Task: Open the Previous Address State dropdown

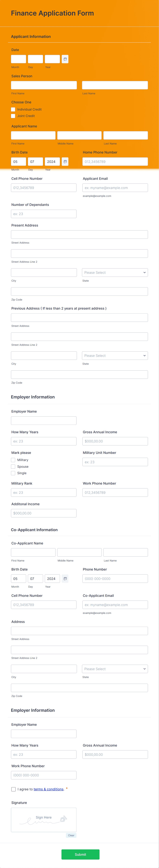Action: tap(115, 355)
